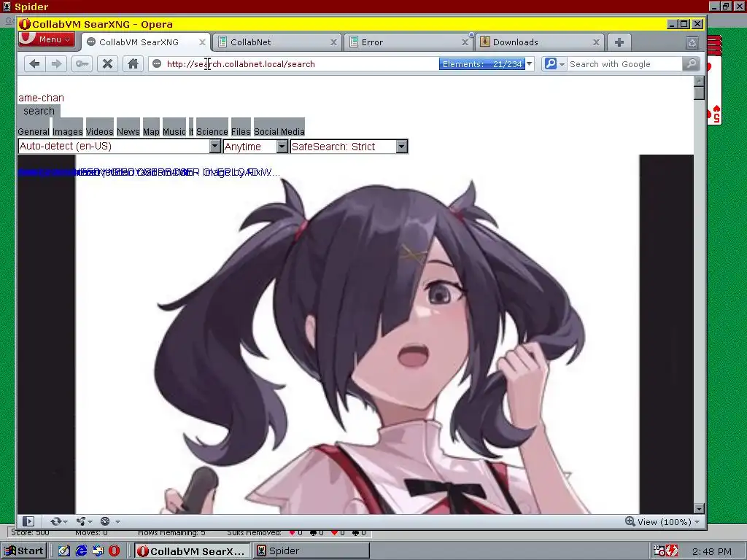Open the closed tabs trash icon
Image resolution: width=747 pixels, height=560 pixels.
pos(692,43)
